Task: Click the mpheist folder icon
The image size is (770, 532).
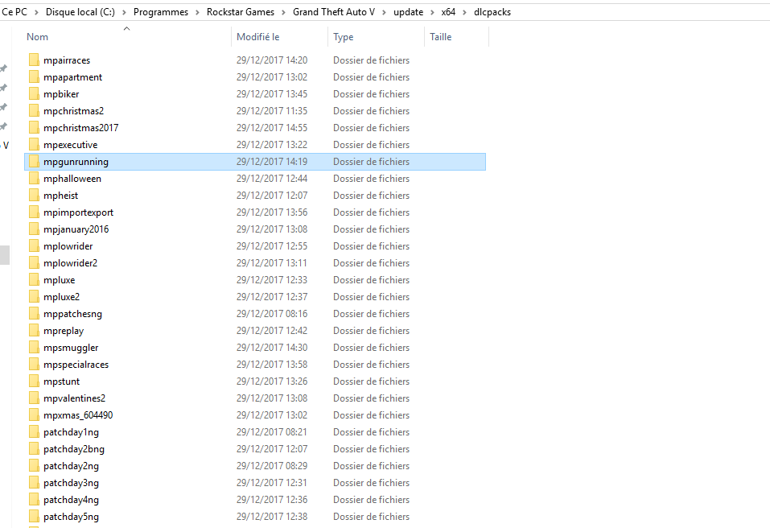Action: click(34, 195)
